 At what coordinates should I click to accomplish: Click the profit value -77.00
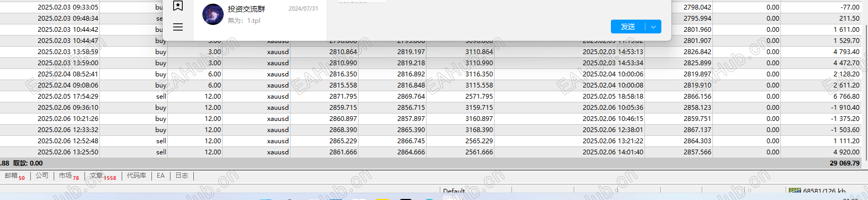pos(850,7)
